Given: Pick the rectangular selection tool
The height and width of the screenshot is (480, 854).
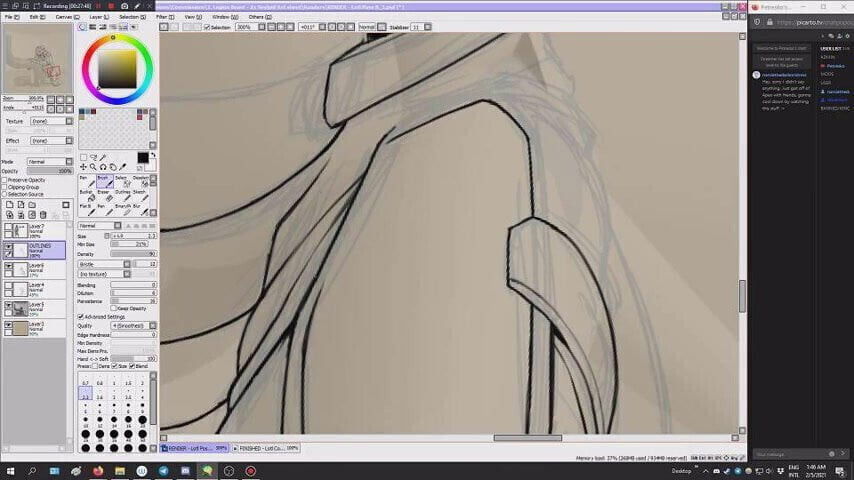Looking at the screenshot, I should pyautogui.click(x=83, y=157).
